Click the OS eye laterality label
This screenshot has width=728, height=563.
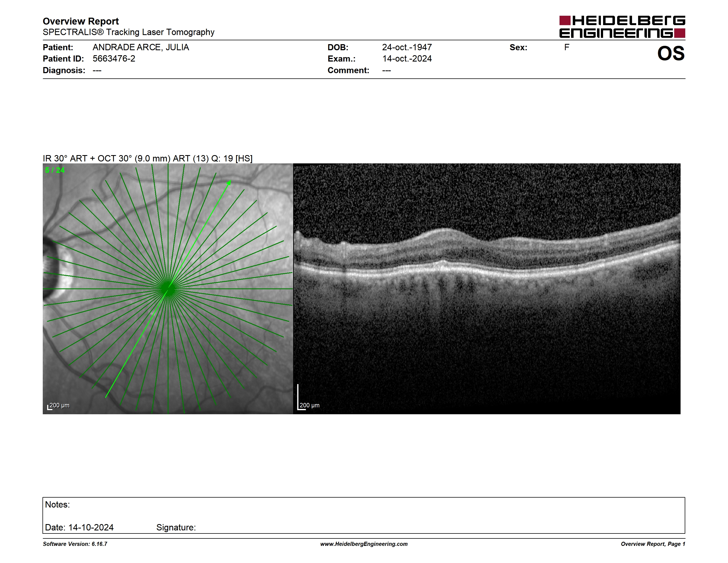(671, 53)
